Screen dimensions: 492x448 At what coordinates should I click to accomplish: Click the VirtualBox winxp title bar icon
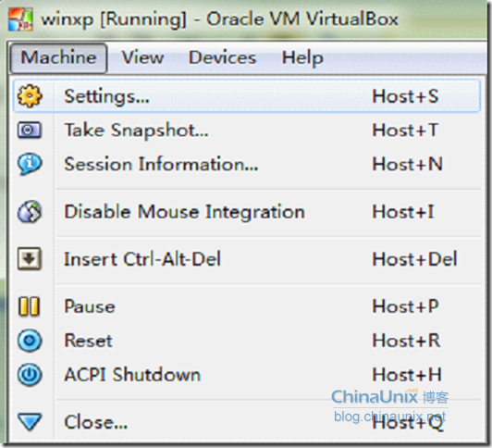coord(20,19)
